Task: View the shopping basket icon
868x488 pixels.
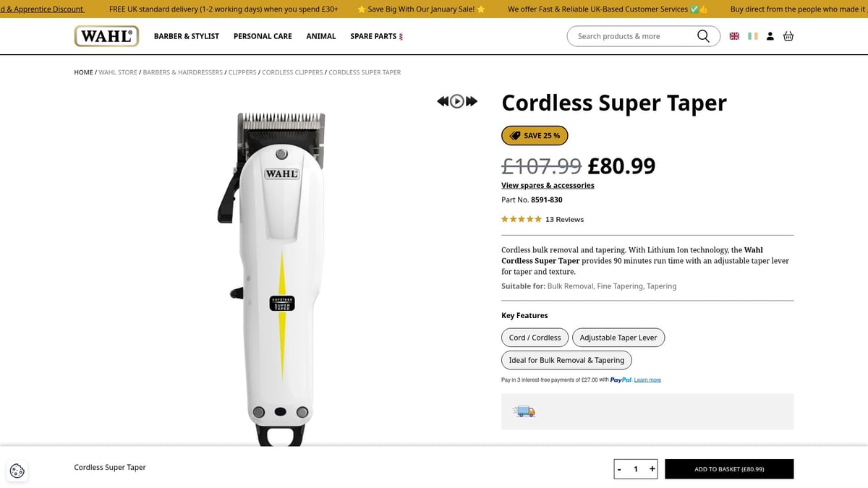Action: tap(788, 35)
